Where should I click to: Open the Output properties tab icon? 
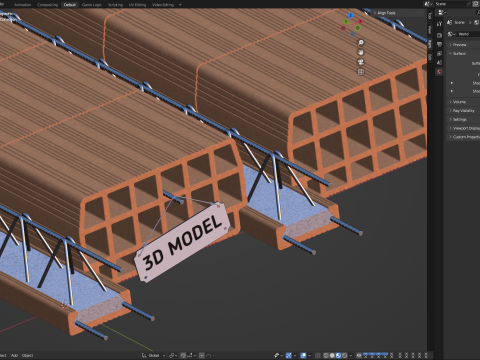[x=439, y=44]
